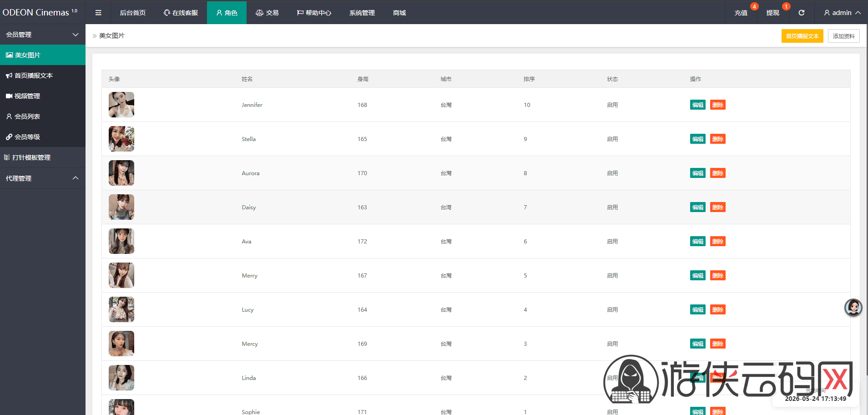868x415 pixels.
Task: Delete the Stella row
Action: pyautogui.click(x=718, y=139)
